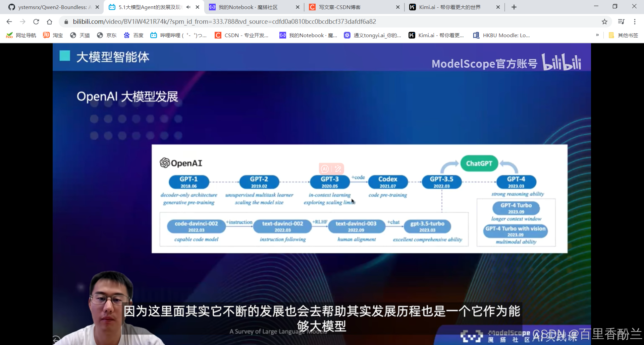Open the 我的Notebook 魔搭社区 tab
Image resolution: width=644 pixels, height=345 pixels.
[248, 7]
